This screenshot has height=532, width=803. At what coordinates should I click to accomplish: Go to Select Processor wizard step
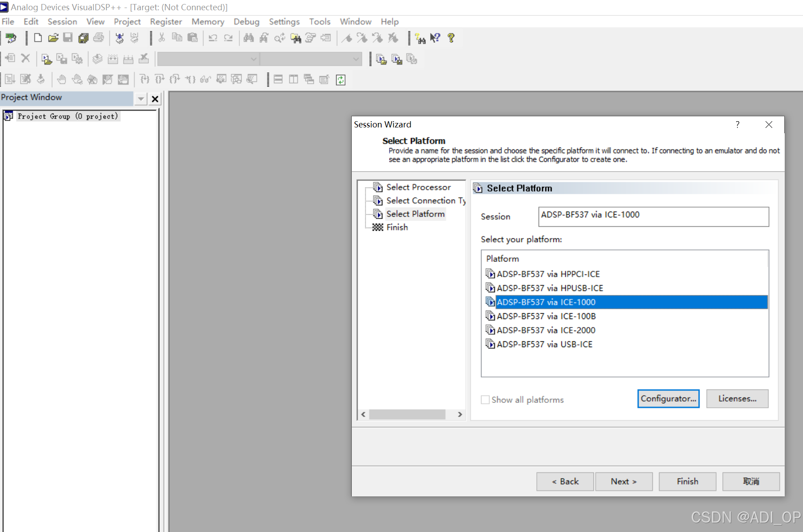point(418,187)
